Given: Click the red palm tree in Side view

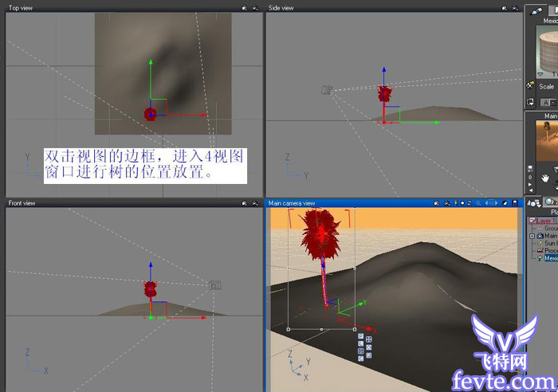Looking at the screenshot, I should [x=384, y=94].
